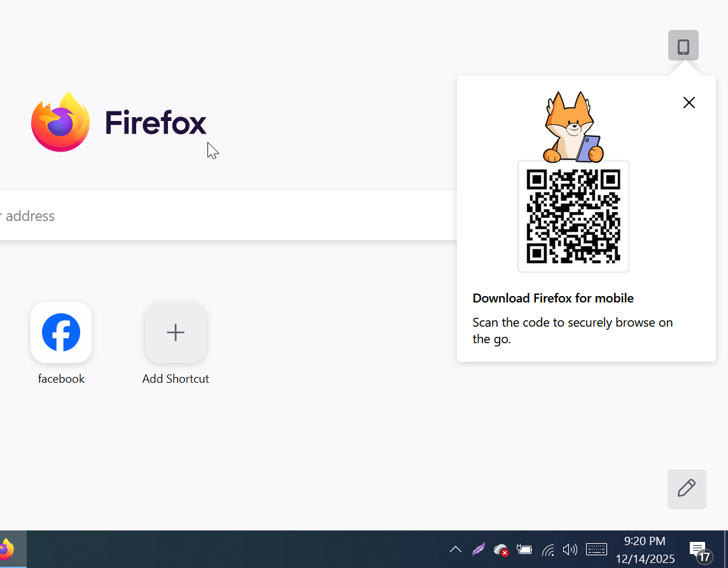This screenshot has width=728, height=568.
Task: Click the volume speaker tray icon
Action: click(570, 550)
